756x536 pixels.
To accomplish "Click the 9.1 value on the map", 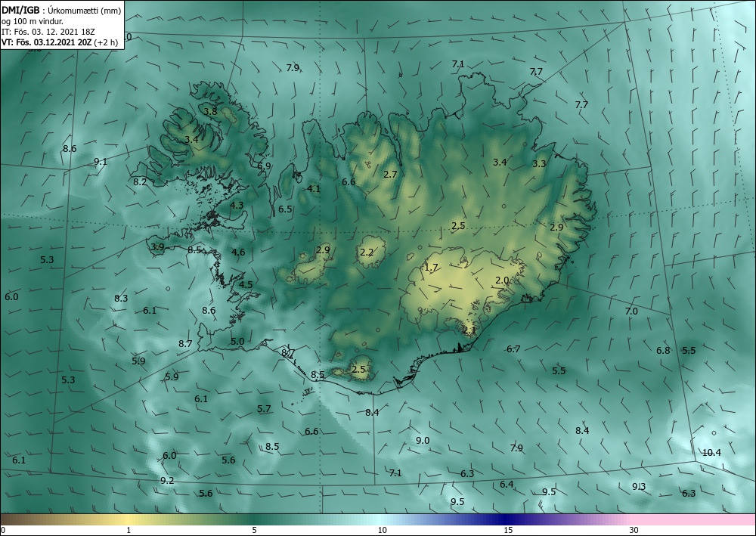I will click(x=101, y=162).
